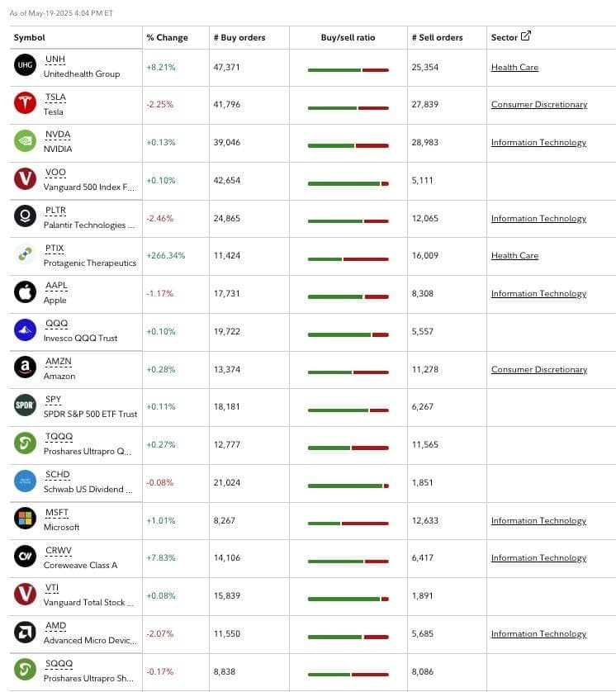This screenshot has width=616, height=692.
Task: Click the Apple logo icon
Action: [x=25, y=292]
